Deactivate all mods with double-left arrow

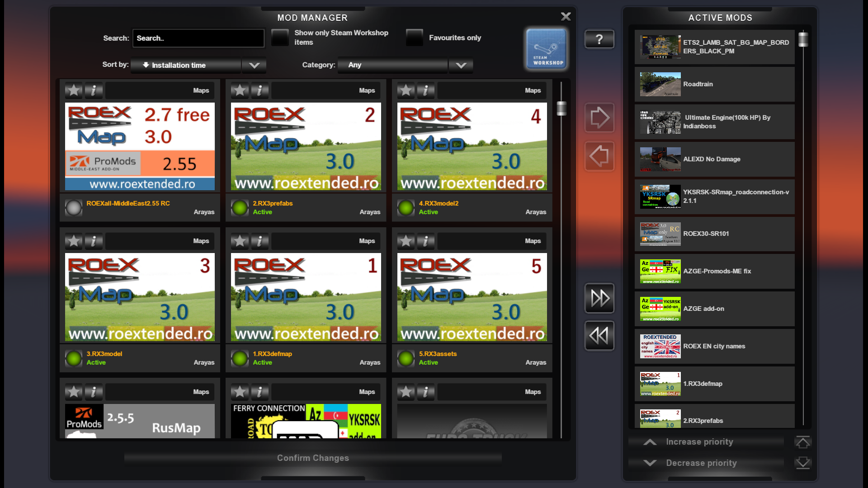coord(599,336)
